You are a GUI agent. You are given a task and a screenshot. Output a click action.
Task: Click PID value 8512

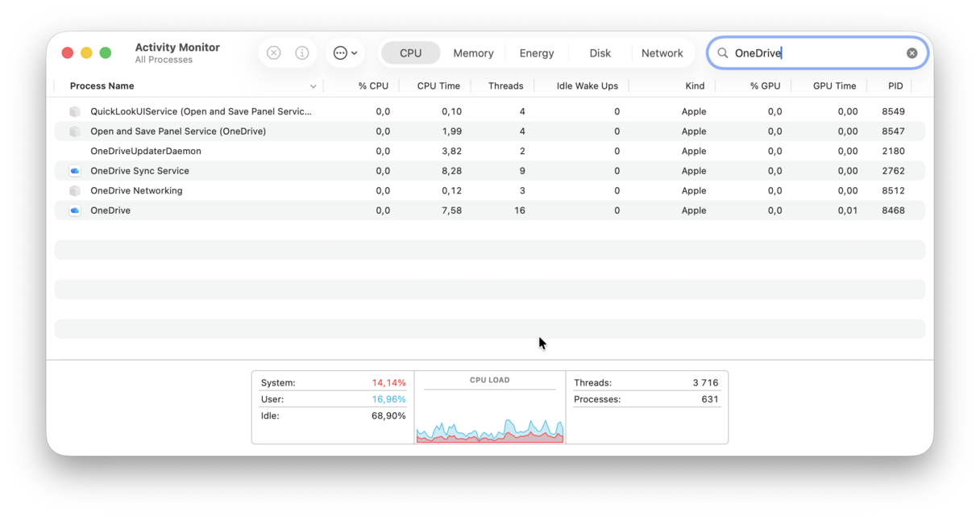click(893, 191)
